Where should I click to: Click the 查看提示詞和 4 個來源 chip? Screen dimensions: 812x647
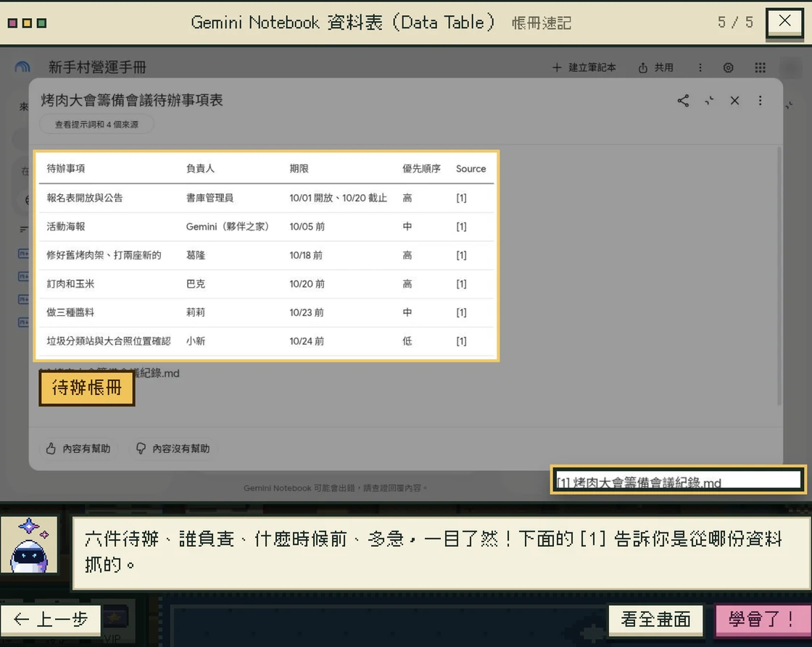tap(96, 124)
